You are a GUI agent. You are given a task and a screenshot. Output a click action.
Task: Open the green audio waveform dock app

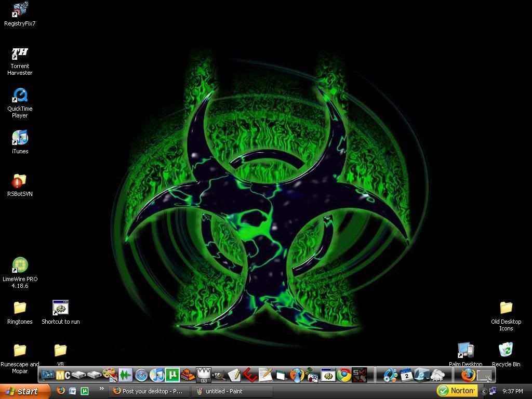tap(125, 375)
